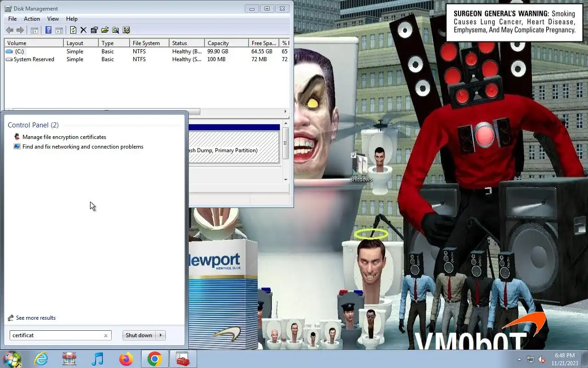Screen dimensions: 588x368
Task: Click the graphical pane scroll down arrow
Action: 286,180
